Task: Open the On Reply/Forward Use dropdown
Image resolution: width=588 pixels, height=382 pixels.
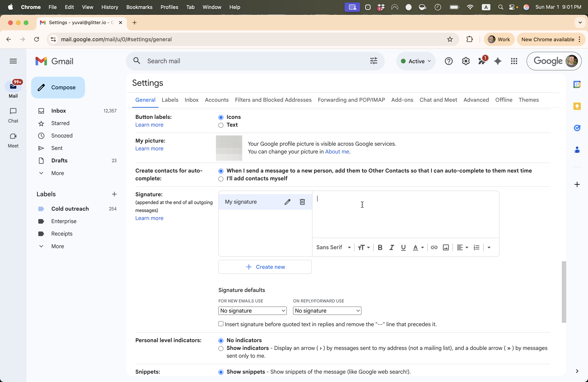Action: (x=327, y=311)
